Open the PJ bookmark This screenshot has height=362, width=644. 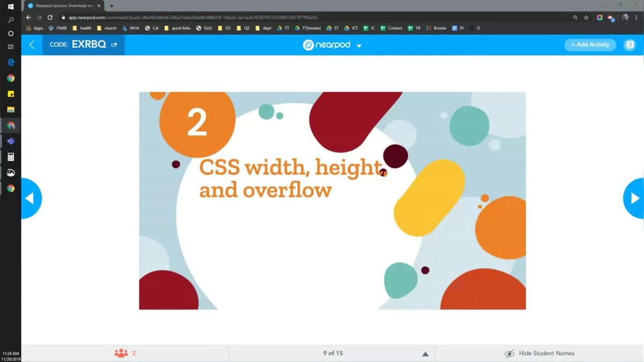pos(458,28)
